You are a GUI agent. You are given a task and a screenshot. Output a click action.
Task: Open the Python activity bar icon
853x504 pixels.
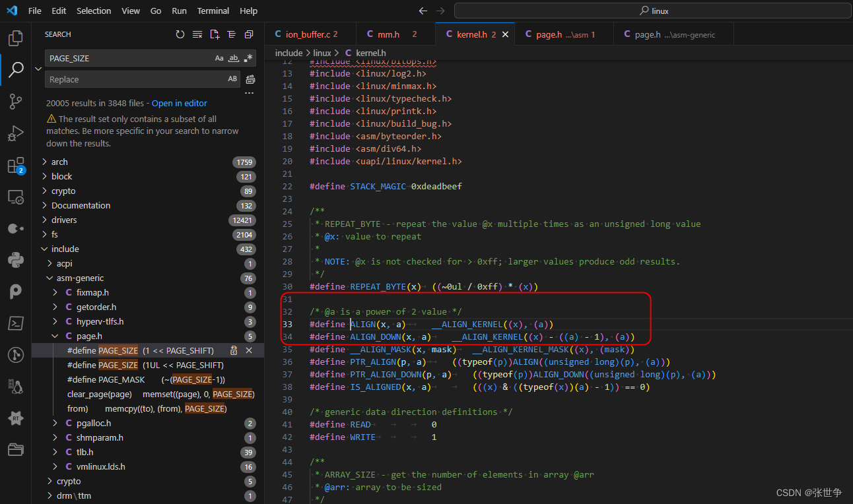tap(15, 260)
